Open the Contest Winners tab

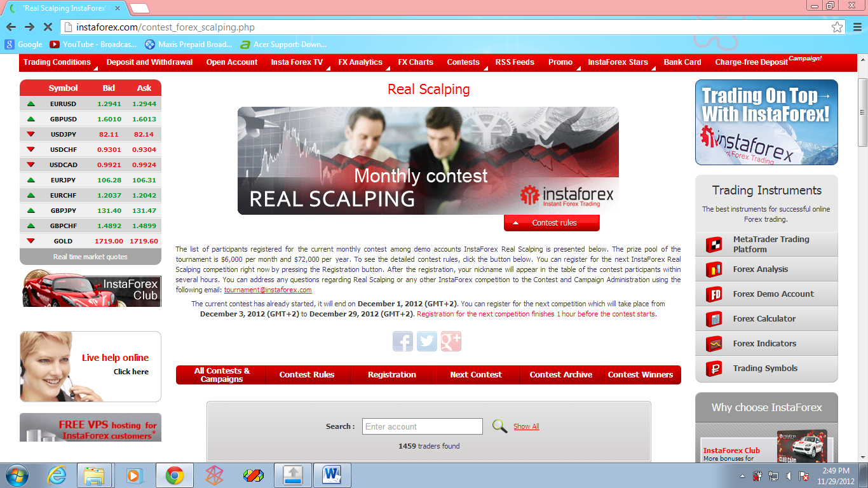pos(641,375)
